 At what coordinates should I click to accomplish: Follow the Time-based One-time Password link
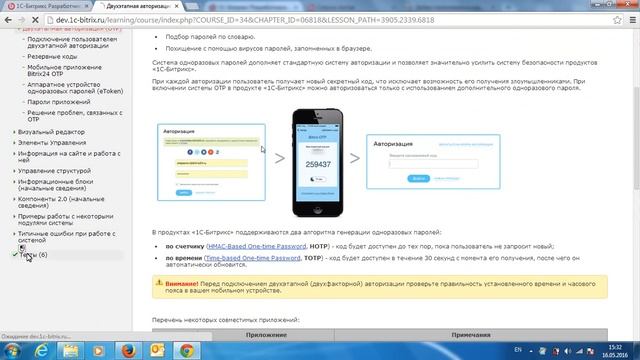253,258
